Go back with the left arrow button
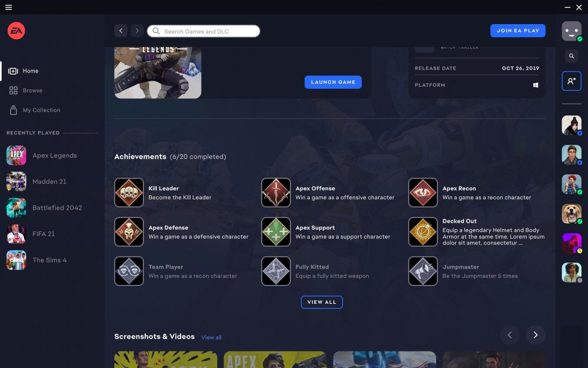This screenshot has width=588, height=368. tap(121, 31)
